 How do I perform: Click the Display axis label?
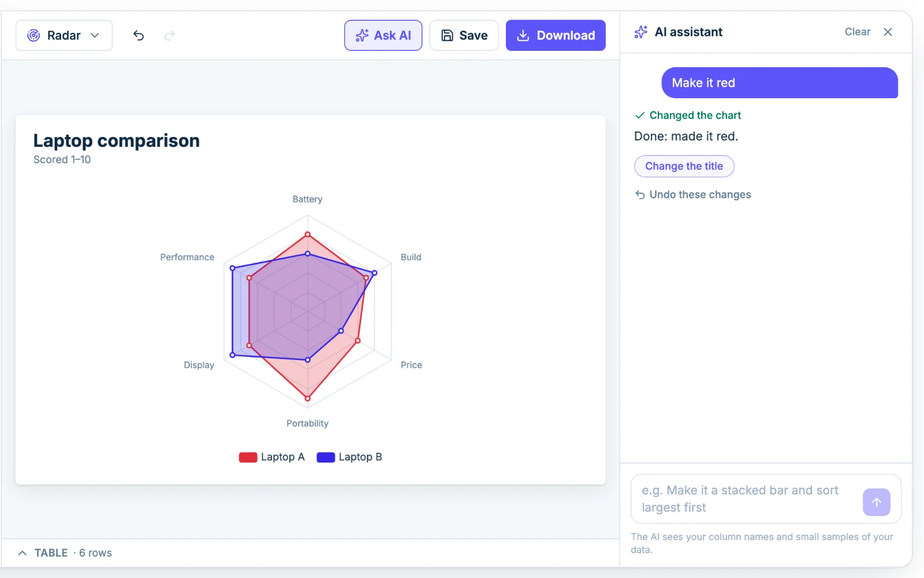199,365
